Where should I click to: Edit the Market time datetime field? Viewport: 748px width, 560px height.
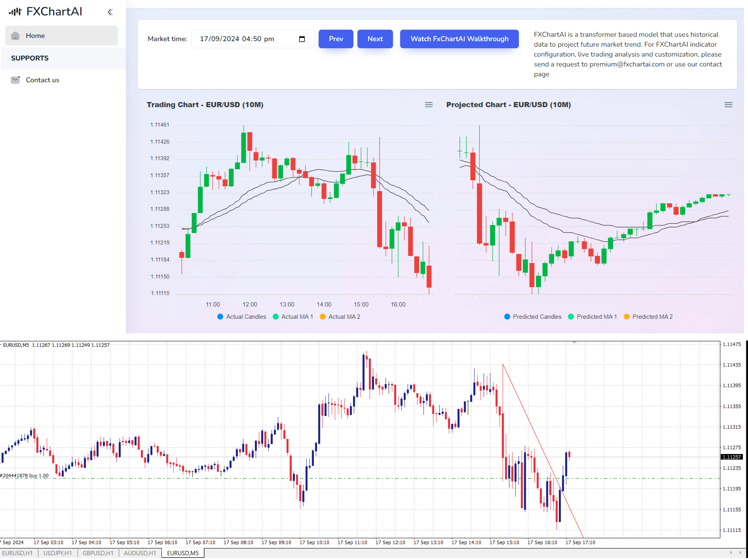pyautogui.click(x=252, y=39)
